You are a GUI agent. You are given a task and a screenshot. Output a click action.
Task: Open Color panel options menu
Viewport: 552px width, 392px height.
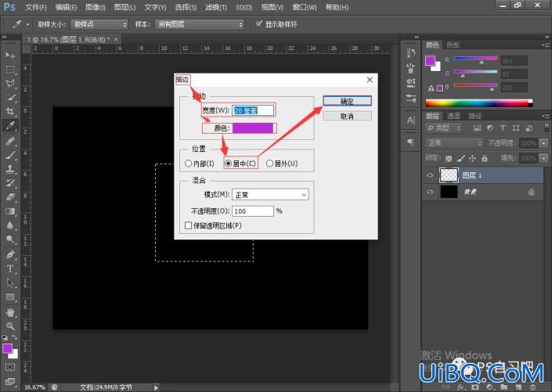(545, 45)
